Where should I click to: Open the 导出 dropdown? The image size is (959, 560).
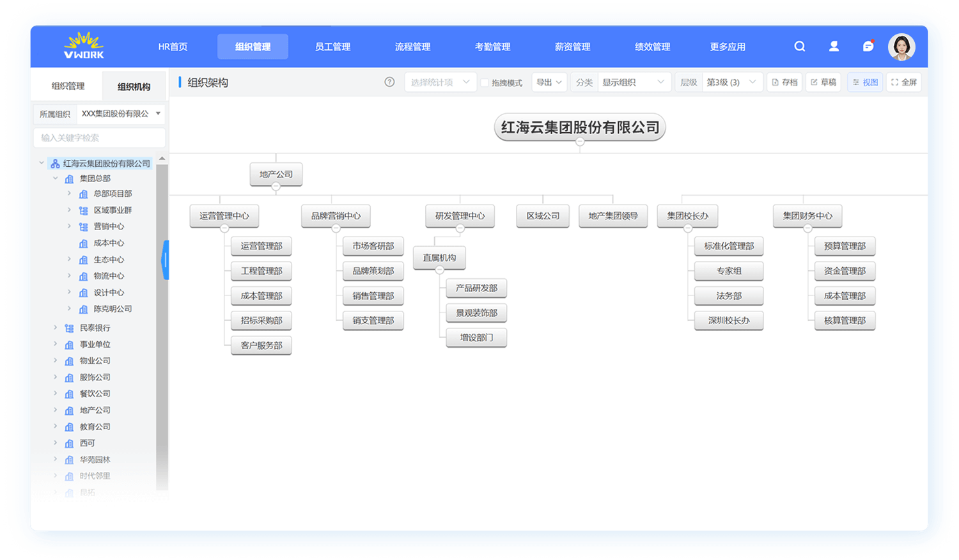coord(549,82)
